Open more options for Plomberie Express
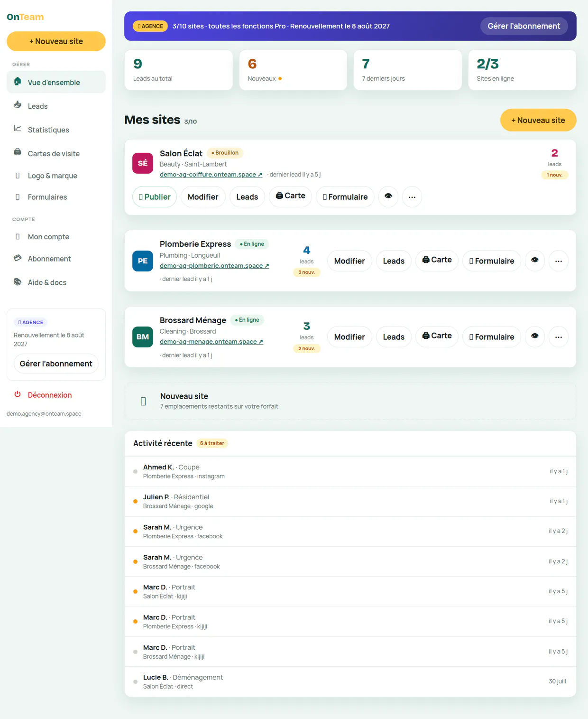Image resolution: width=588 pixels, height=719 pixels. [559, 261]
